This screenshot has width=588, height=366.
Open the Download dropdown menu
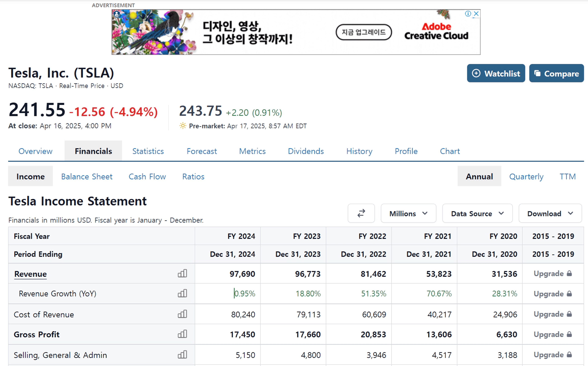tap(550, 213)
